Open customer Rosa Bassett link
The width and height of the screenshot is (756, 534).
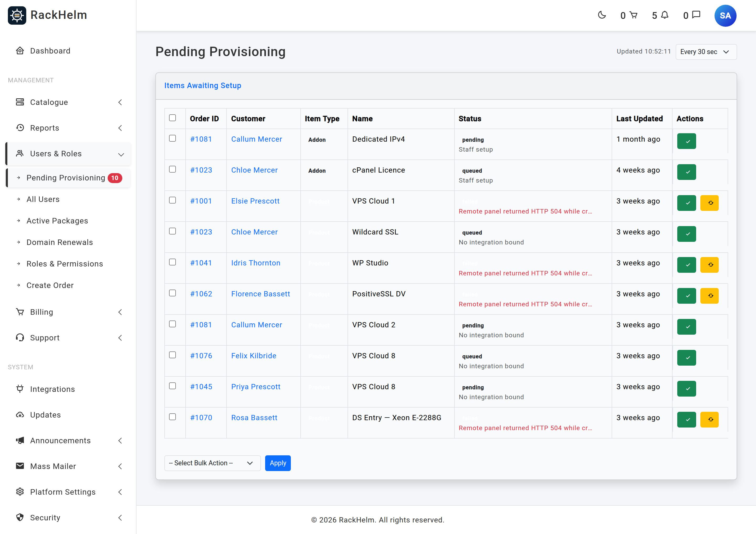click(254, 418)
